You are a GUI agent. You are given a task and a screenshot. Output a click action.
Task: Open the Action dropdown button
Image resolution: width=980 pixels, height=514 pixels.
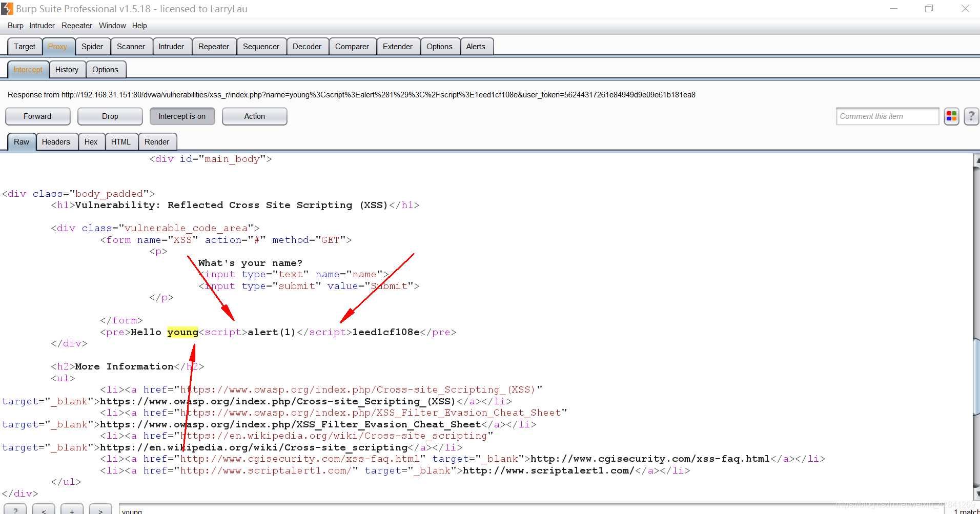254,116
